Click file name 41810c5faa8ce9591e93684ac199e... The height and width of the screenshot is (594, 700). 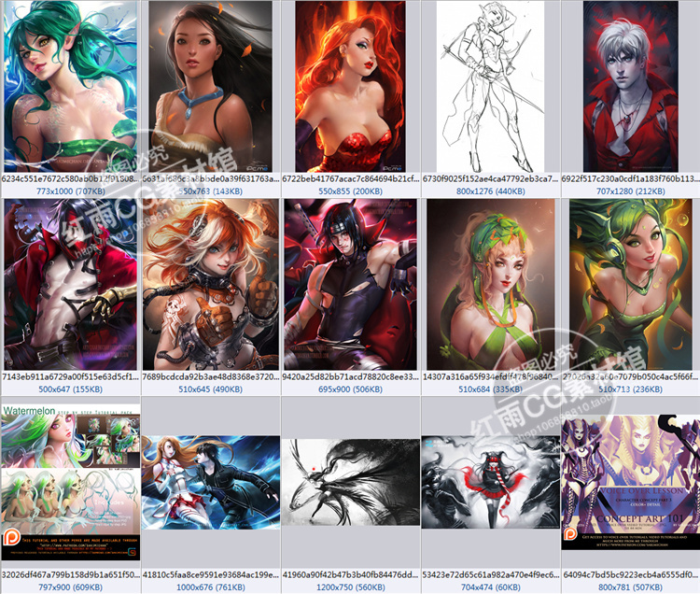[x=210, y=574]
